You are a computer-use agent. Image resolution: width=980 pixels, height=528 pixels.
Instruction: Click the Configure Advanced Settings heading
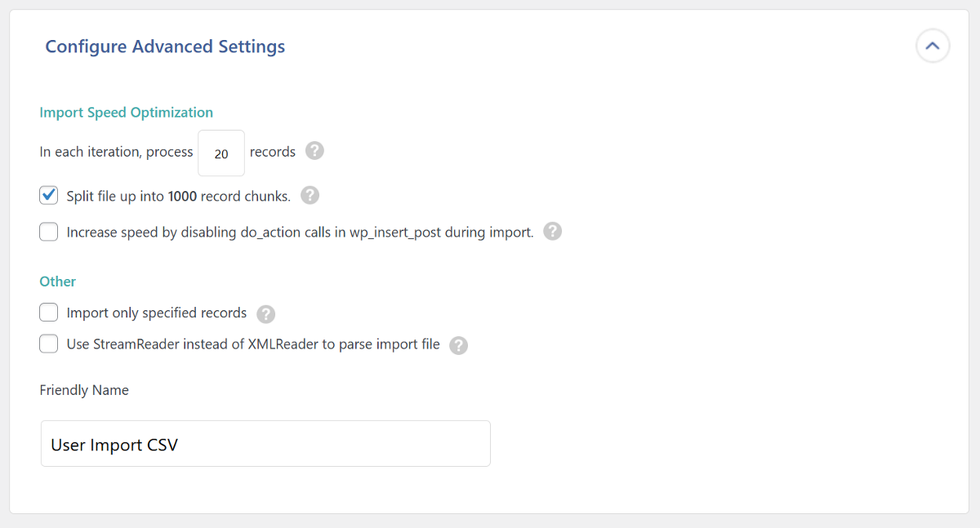point(165,47)
